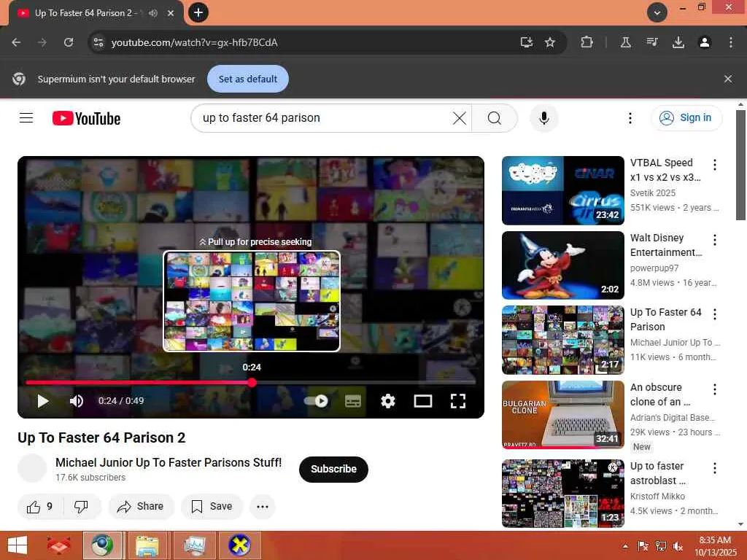This screenshot has height=560, width=747.
Task: Click the address bar URL
Action: (194, 42)
